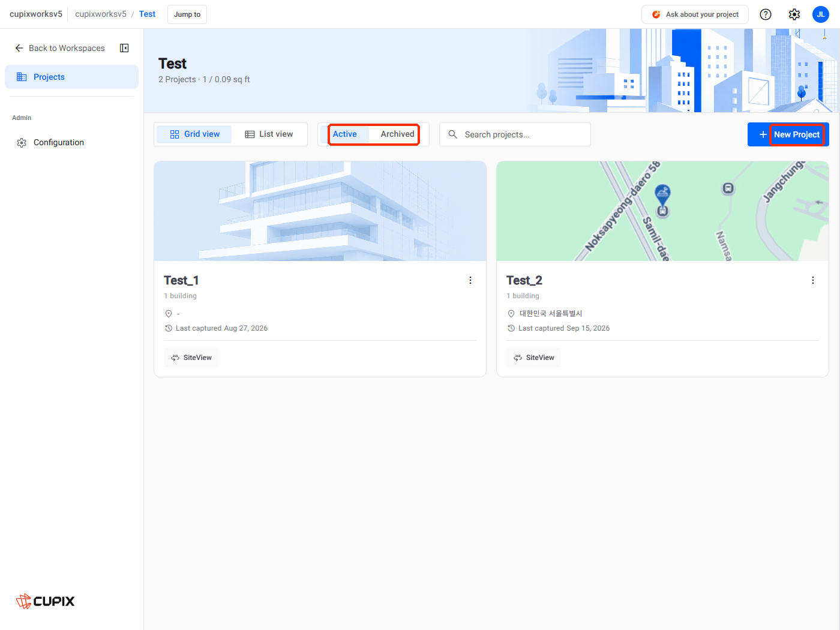
Task: Show Active projects
Action: tap(345, 134)
